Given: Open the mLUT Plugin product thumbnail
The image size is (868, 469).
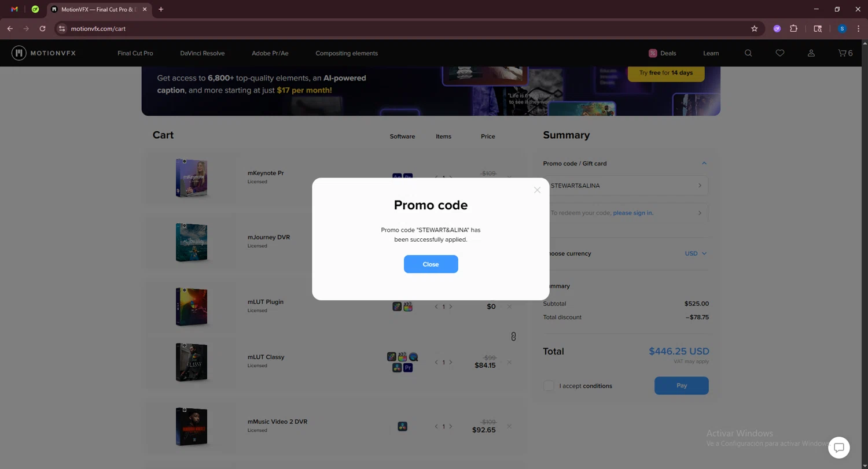Looking at the screenshot, I should pyautogui.click(x=192, y=306).
